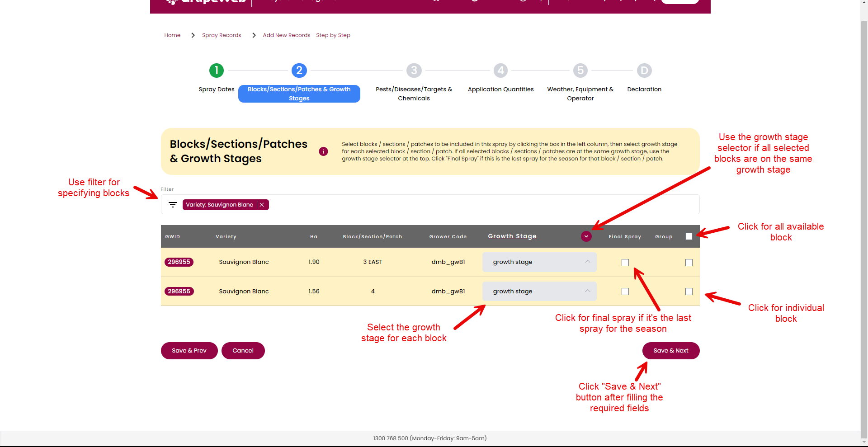Image resolution: width=868 pixels, height=447 pixels.
Task: Select step 1 Spray Dates circle
Action: (x=216, y=71)
